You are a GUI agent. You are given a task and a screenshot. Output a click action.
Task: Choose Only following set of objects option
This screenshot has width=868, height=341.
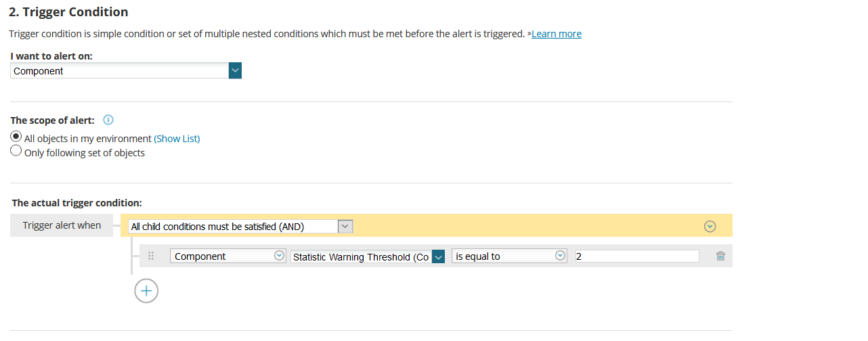pos(16,152)
